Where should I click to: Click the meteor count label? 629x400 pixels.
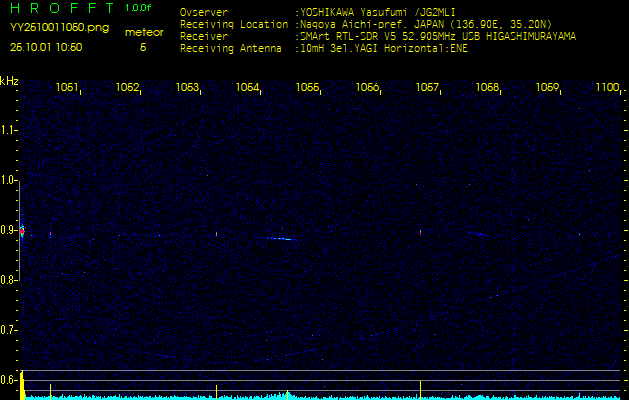[142, 32]
